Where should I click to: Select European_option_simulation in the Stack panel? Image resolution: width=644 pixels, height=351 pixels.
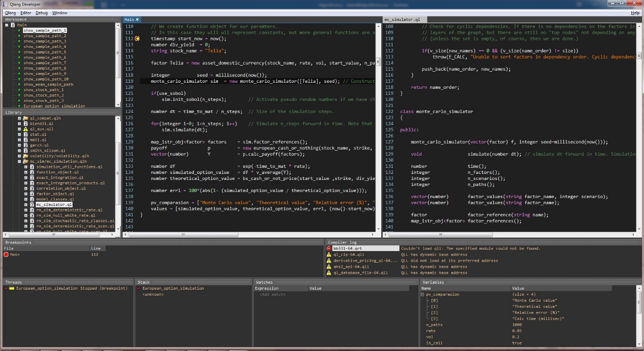tap(173, 288)
